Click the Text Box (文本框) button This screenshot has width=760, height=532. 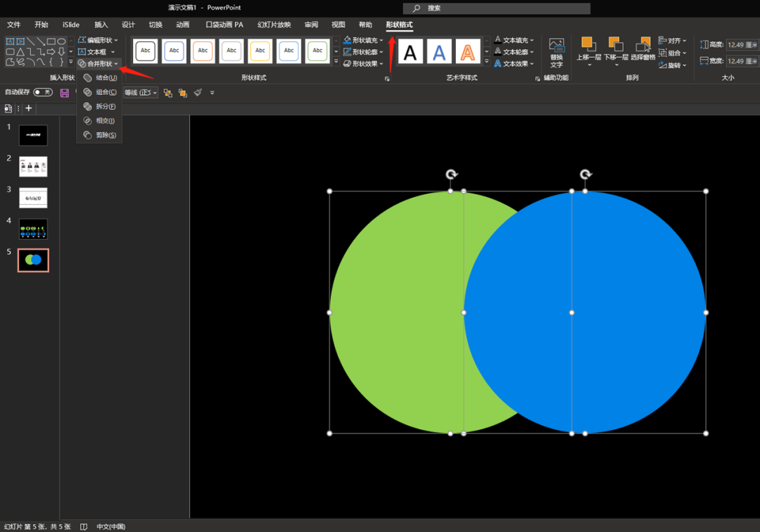(96, 52)
